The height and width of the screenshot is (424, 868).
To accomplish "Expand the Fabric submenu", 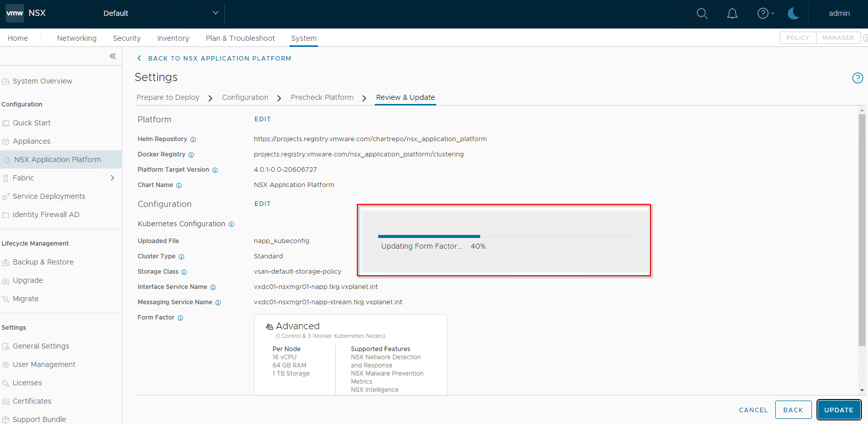I will [113, 178].
